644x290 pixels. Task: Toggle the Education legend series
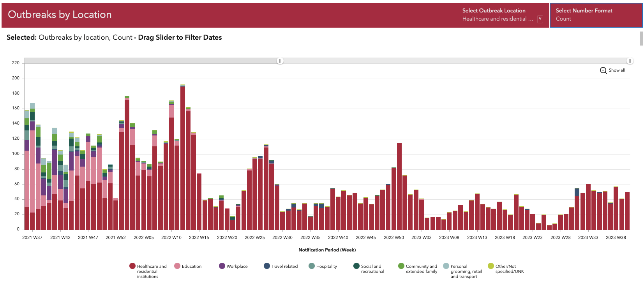(177, 266)
